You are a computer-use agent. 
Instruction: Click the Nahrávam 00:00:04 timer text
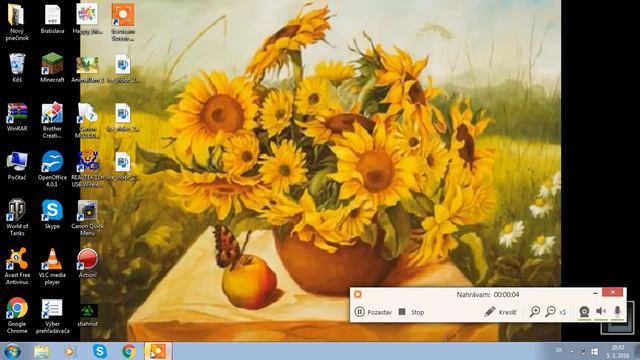[488, 294]
